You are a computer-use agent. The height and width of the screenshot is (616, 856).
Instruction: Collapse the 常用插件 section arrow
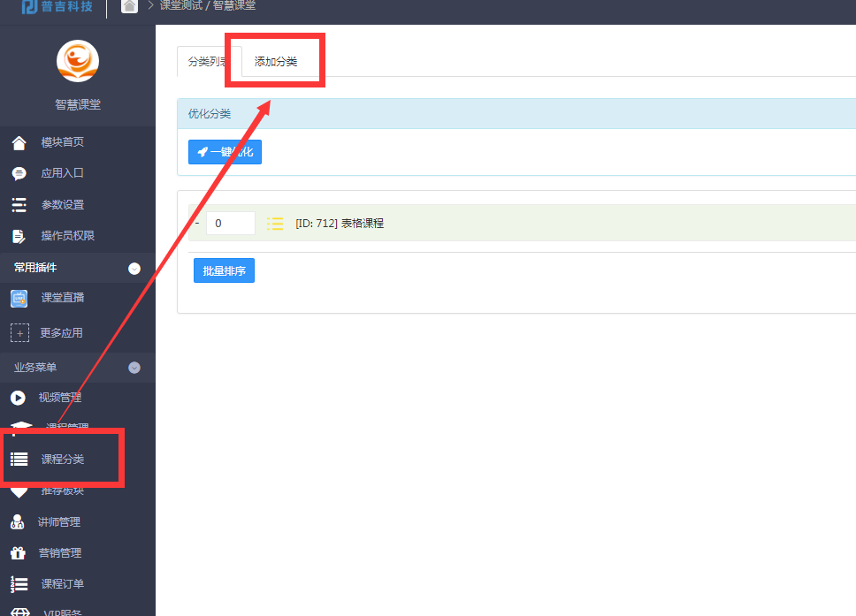click(134, 269)
